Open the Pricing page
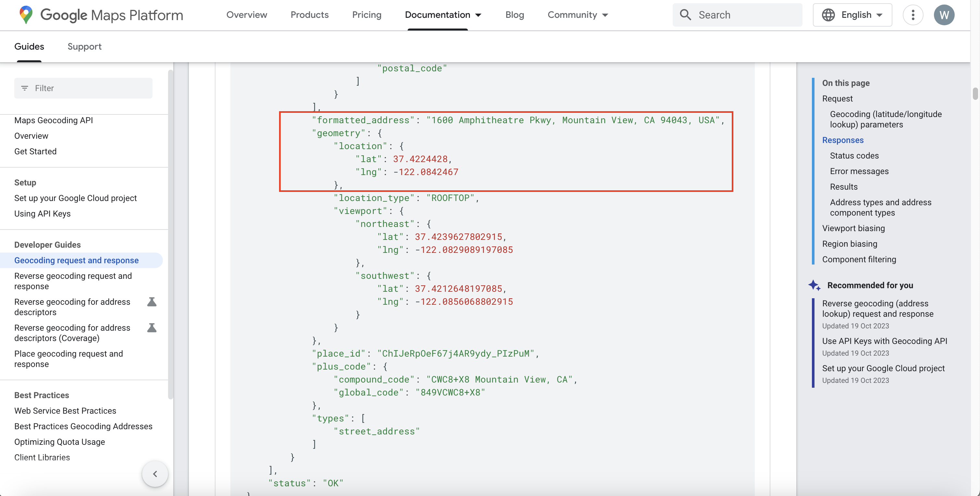 [366, 15]
